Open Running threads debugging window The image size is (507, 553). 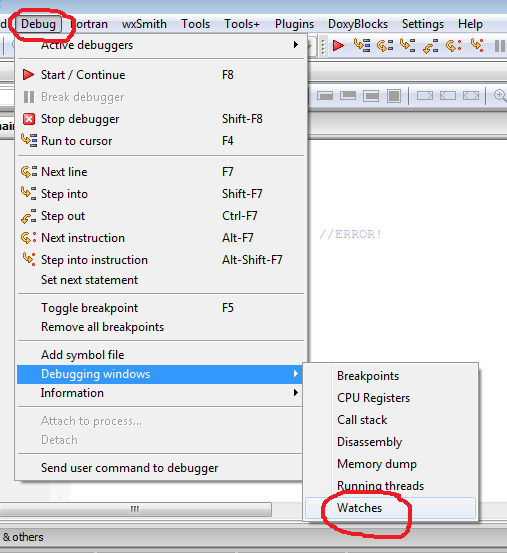point(390,486)
